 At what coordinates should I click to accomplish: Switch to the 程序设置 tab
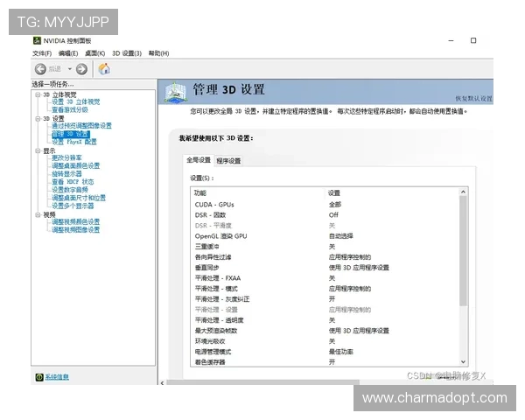pyautogui.click(x=228, y=161)
